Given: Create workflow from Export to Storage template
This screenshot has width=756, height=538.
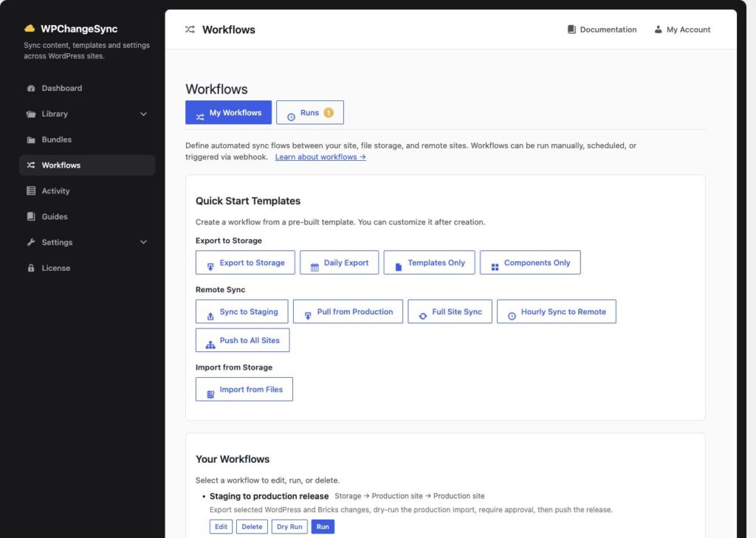Looking at the screenshot, I should [x=245, y=263].
